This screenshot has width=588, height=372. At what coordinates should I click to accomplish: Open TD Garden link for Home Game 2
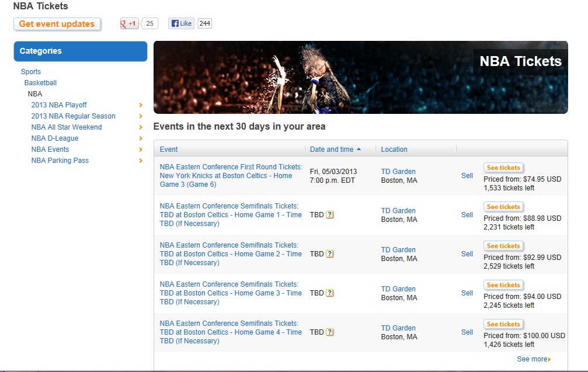(398, 250)
